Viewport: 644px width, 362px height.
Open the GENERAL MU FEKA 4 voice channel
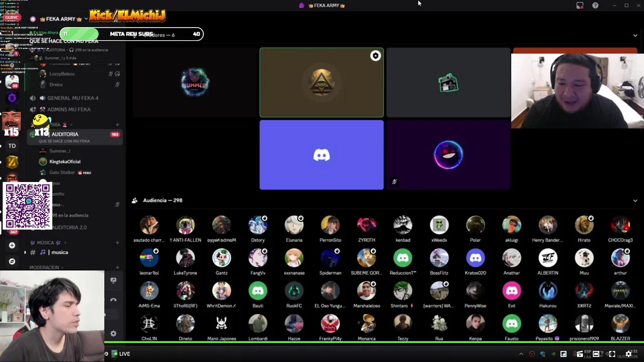tap(73, 98)
